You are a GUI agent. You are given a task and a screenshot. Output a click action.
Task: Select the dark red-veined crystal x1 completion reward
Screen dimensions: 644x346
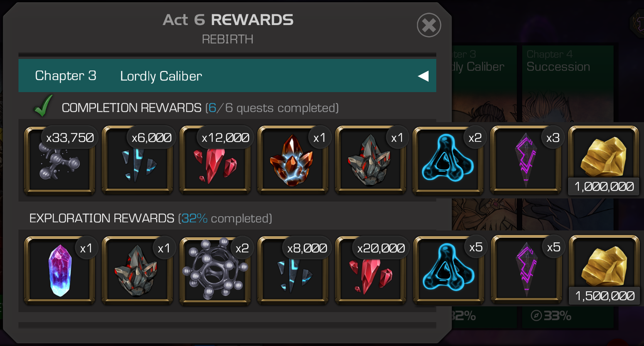[371, 160]
